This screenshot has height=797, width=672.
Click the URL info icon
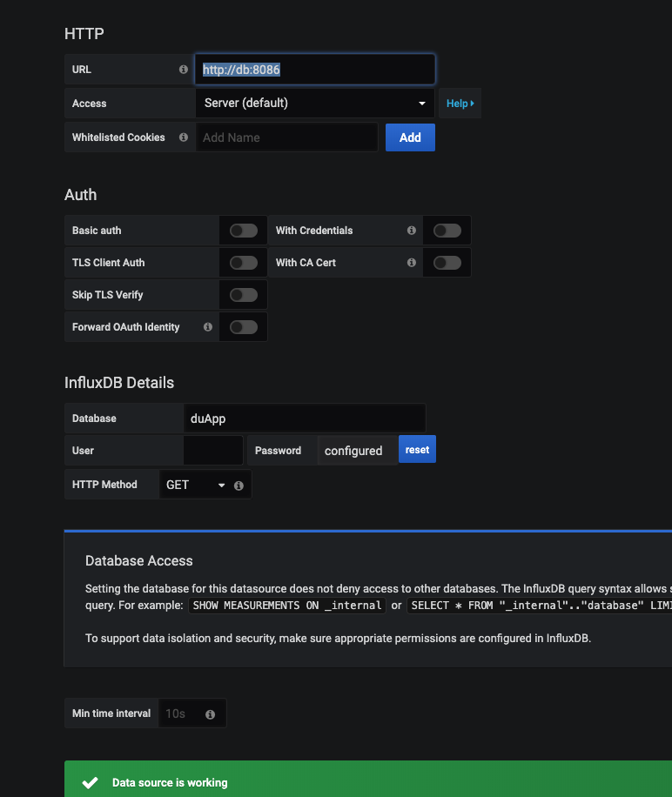pos(184,70)
